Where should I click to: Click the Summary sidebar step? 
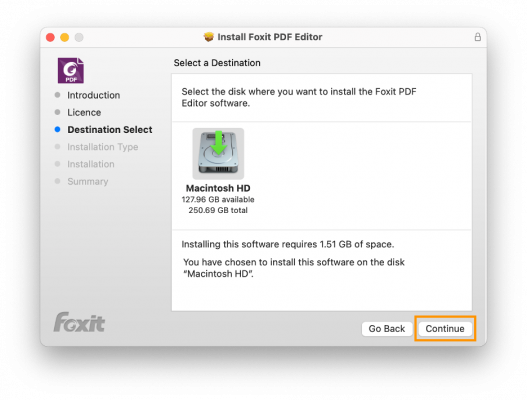pos(88,182)
